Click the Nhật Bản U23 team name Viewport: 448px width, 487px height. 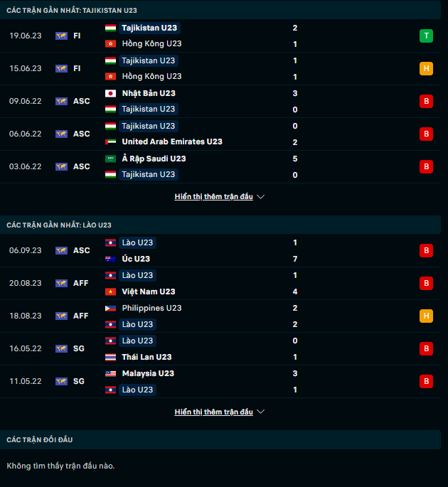coord(148,93)
